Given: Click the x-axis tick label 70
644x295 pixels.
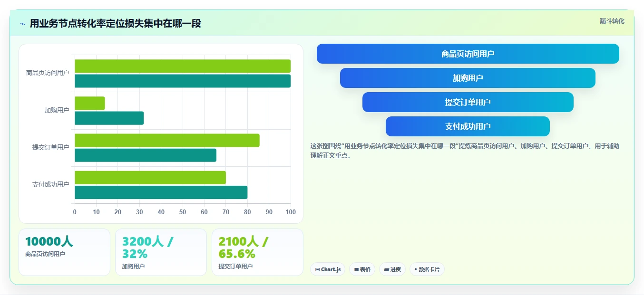Looking at the screenshot, I should [x=226, y=212].
